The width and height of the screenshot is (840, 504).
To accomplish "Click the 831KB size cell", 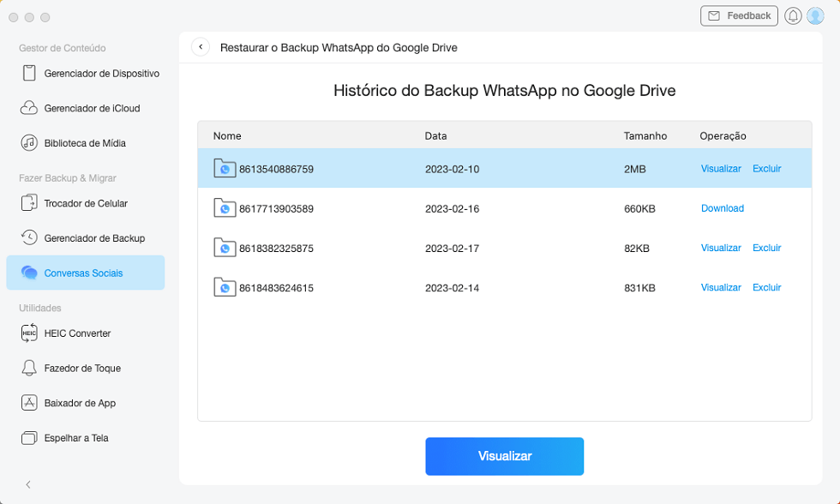I will 639,288.
